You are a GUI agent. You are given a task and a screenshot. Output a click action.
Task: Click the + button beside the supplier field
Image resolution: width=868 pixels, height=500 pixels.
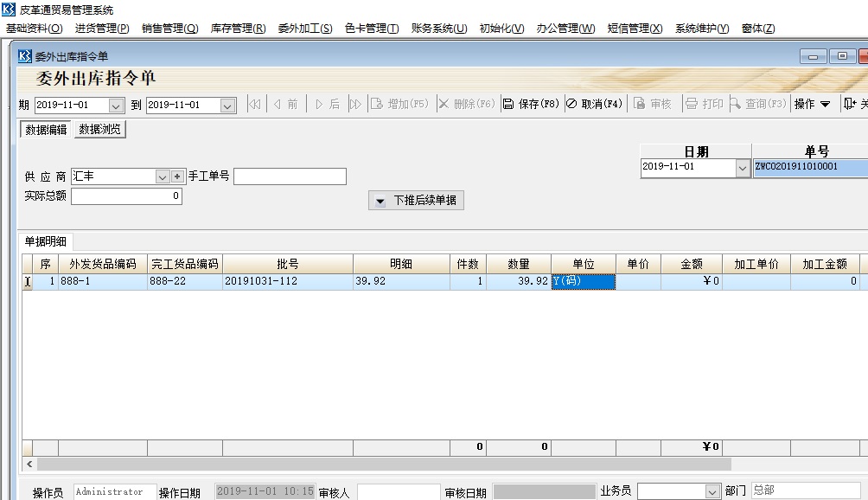(x=176, y=176)
